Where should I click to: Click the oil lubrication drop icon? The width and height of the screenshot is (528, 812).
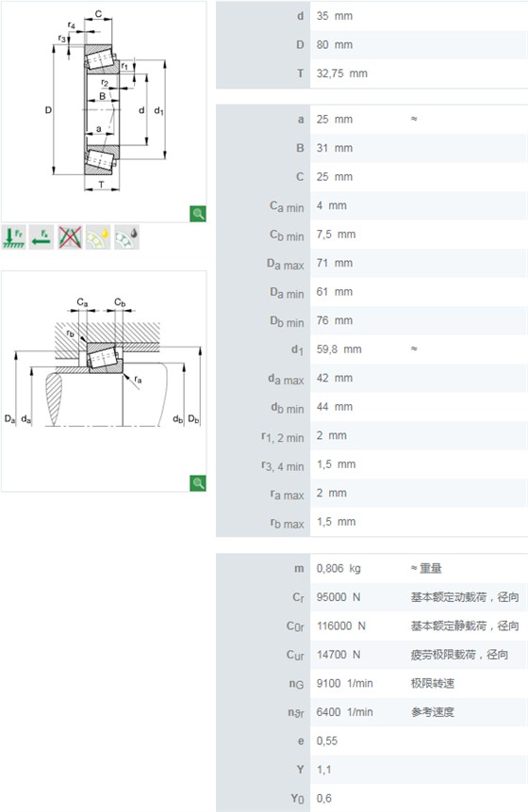126,237
